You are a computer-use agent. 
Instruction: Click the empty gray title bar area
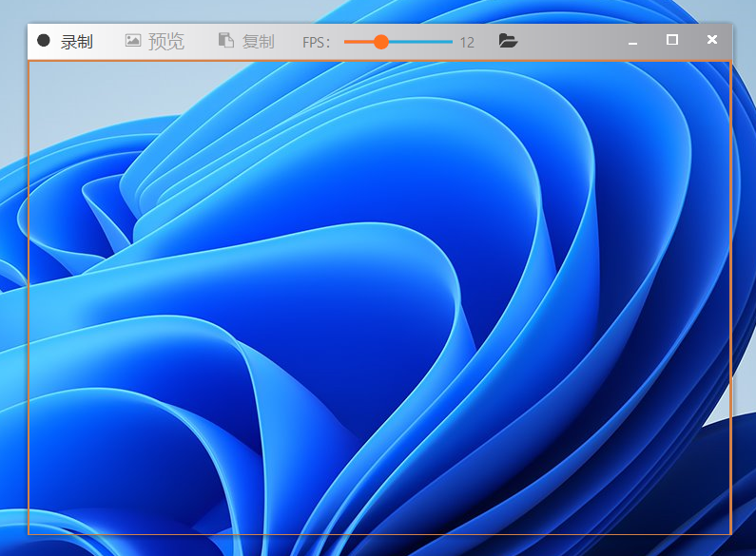(x=571, y=41)
